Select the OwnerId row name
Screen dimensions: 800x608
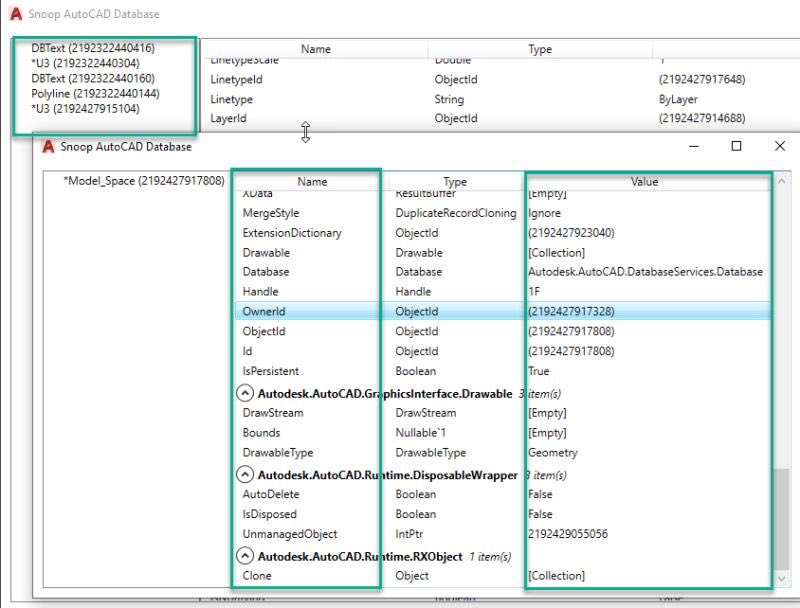pos(264,311)
